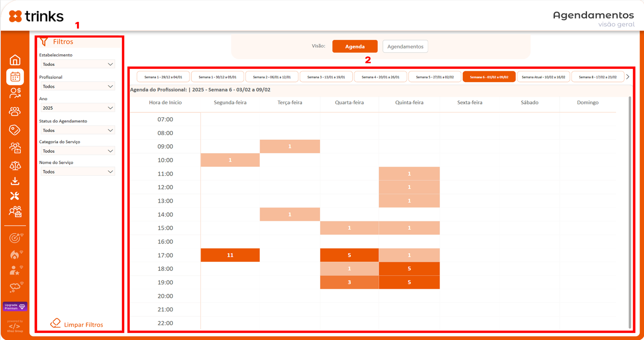The width and height of the screenshot is (644, 340).
Task: Select the balance scale sidebar icon
Action: click(x=15, y=166)
